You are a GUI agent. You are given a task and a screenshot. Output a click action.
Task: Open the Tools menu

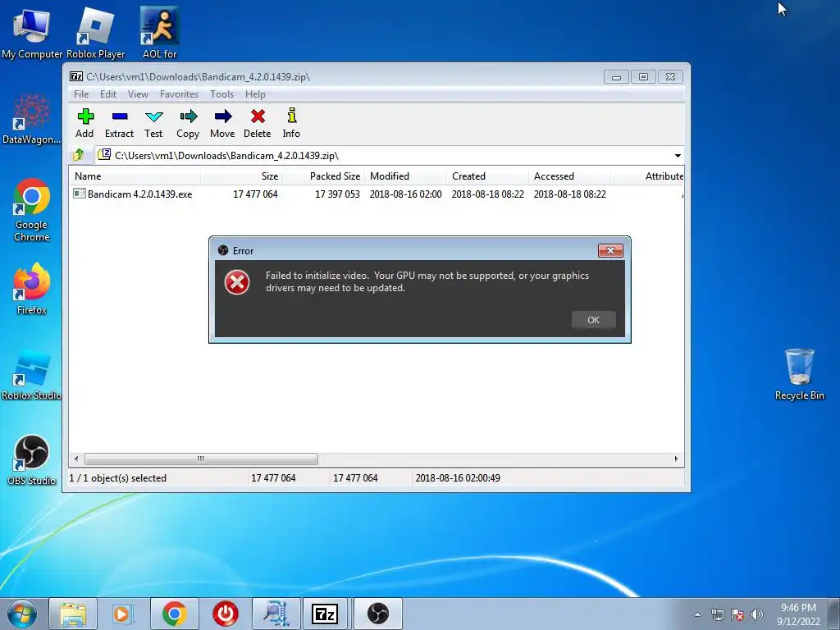(221, 94)
